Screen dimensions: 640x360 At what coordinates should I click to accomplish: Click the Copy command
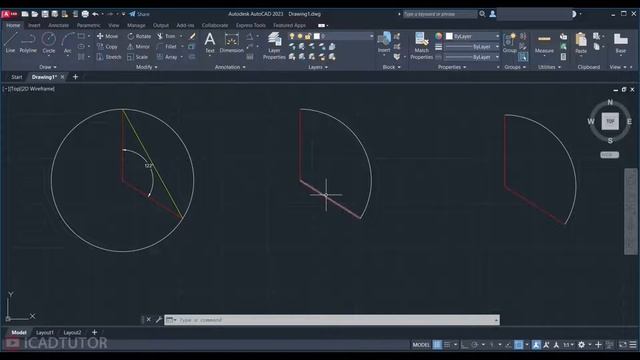(x=107, y=47)
